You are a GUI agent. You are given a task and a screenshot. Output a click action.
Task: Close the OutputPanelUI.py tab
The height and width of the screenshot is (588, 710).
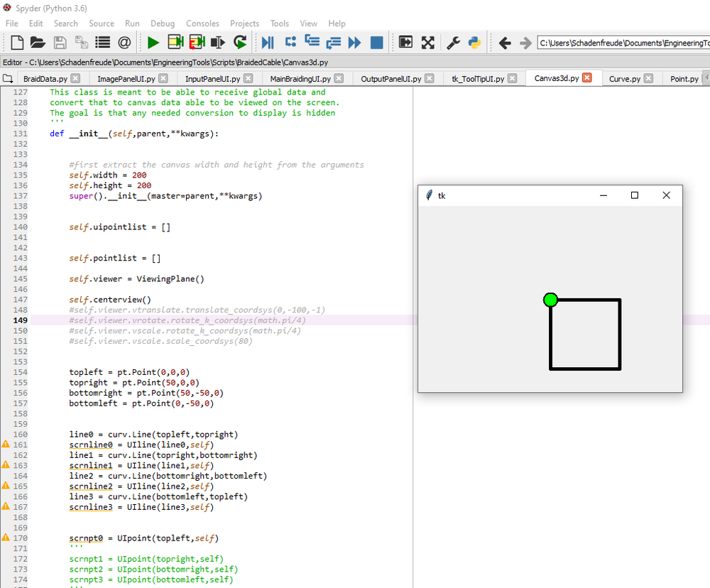(x=430, y=78)
